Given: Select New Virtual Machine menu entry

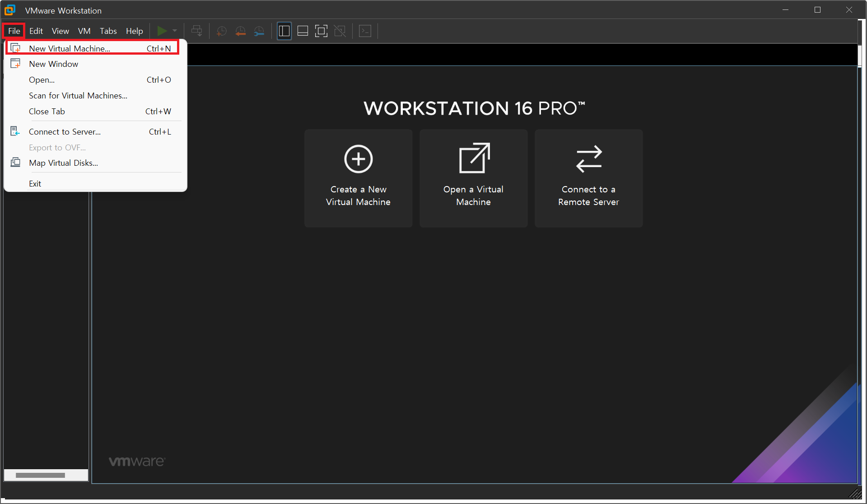Looking at the screenshot, I should click(x=70, y=48).
